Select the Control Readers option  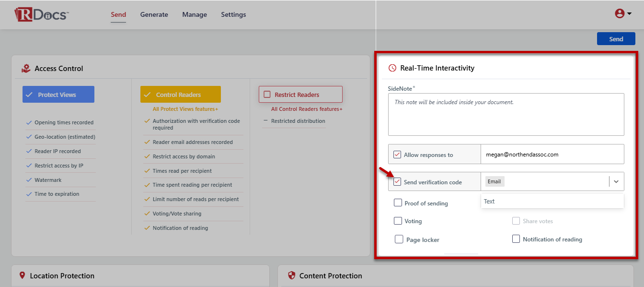[181, 95]
